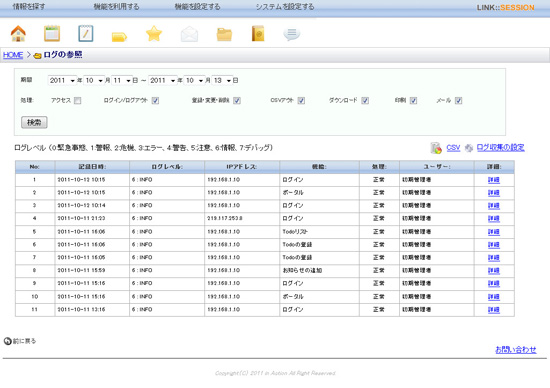Open the 機能を設定する menu
The height and width of the screenshot is (388, 550).
197,7
